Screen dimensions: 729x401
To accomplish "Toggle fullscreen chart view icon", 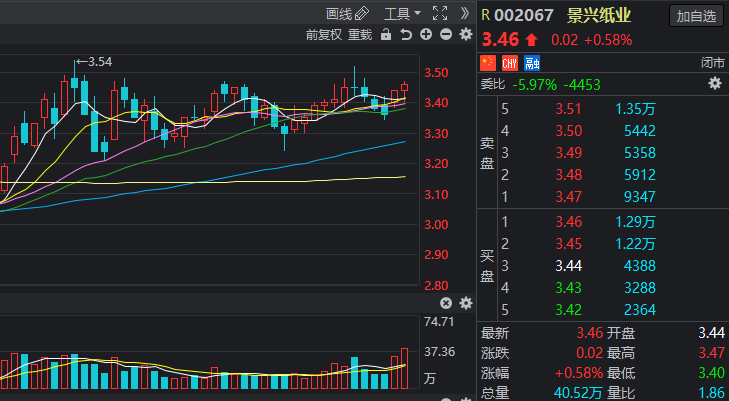I will 440,13.
